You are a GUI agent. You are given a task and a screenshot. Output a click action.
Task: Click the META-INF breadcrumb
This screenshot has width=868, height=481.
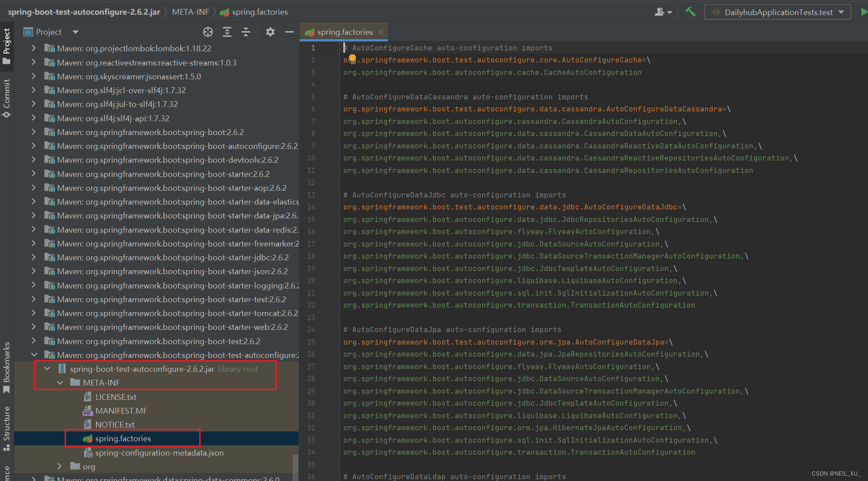pyautogui.click(x=190, y=12)
